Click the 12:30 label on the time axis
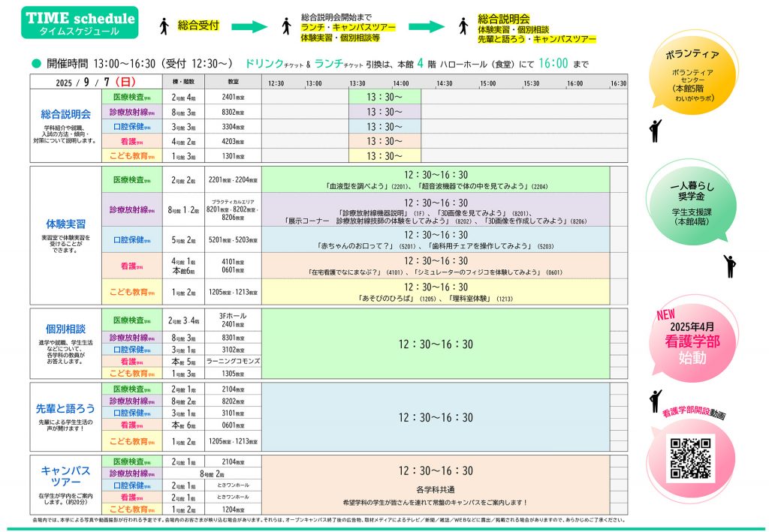The image size is (769, 532). pos(276,83)
